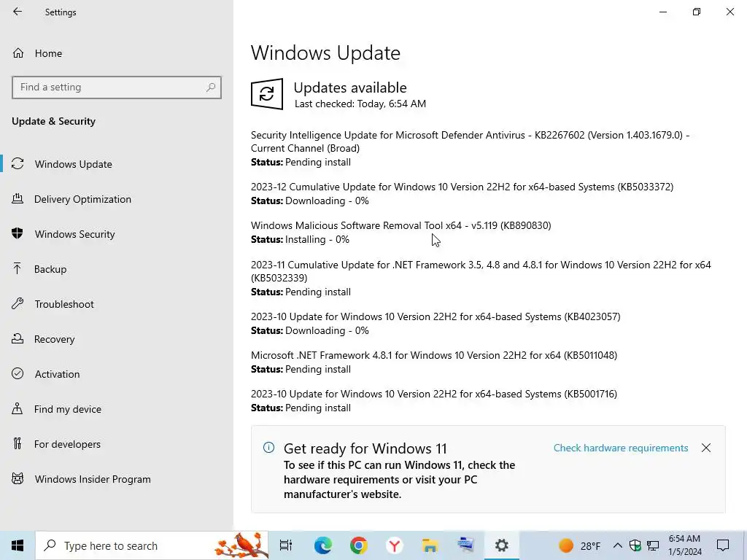
Task: Click the Windows Security shield icon in sidebar
Action: click(x=18, y=233)
